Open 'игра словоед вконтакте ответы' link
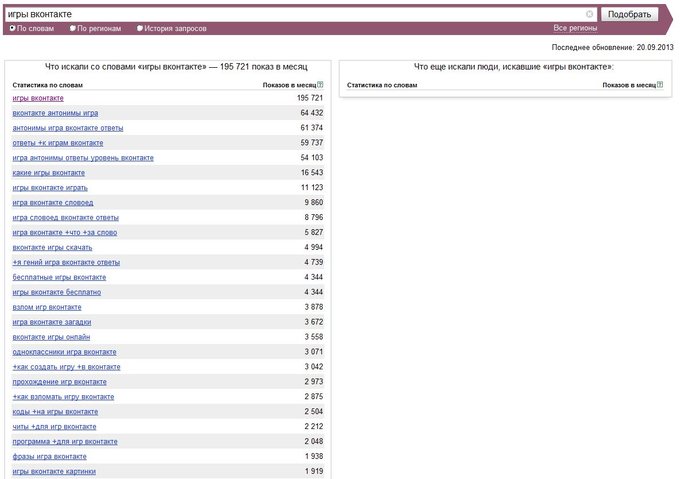Screen dimensions: 680x479 coord(65,218)
